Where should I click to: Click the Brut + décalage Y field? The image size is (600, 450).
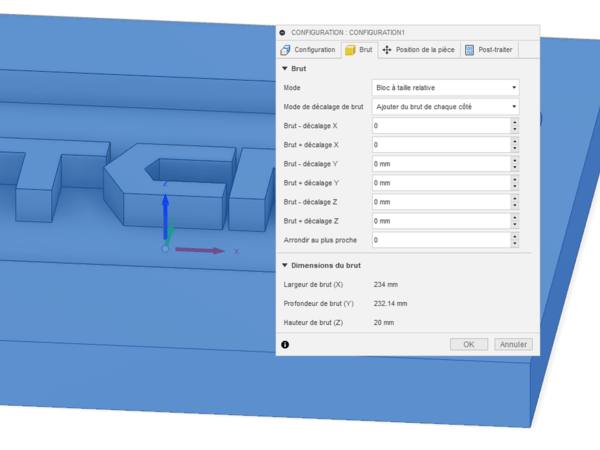(440, 183)
